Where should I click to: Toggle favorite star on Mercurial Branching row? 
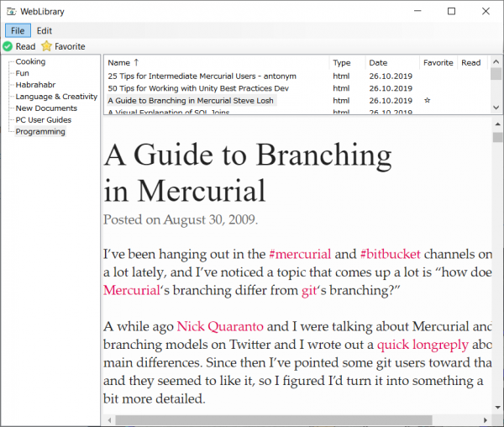pos(428,100)
